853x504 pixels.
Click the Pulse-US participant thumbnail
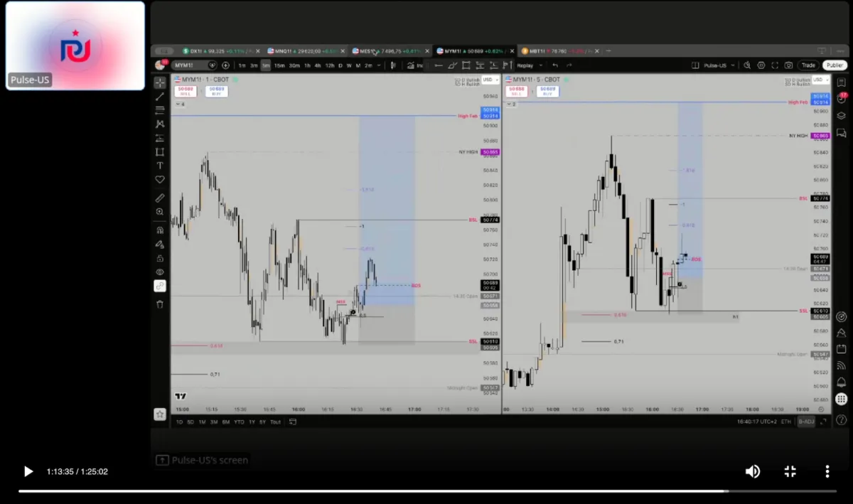click(x=75, y=45)
